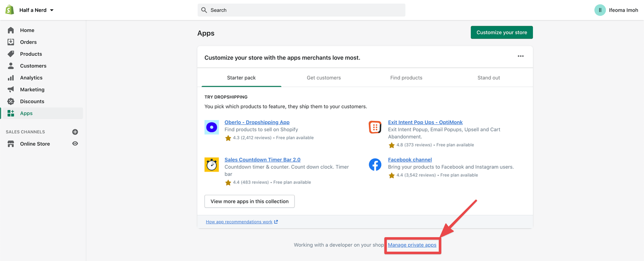Click the search magnifier icon
The image size is (644, 261).
[x=204, y=10]
